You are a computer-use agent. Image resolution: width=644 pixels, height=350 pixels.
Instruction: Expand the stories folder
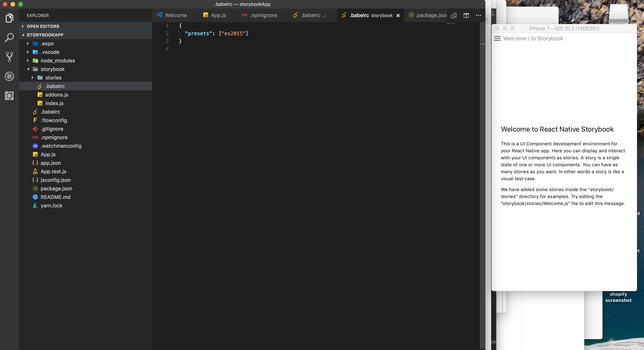coord(53,78)
